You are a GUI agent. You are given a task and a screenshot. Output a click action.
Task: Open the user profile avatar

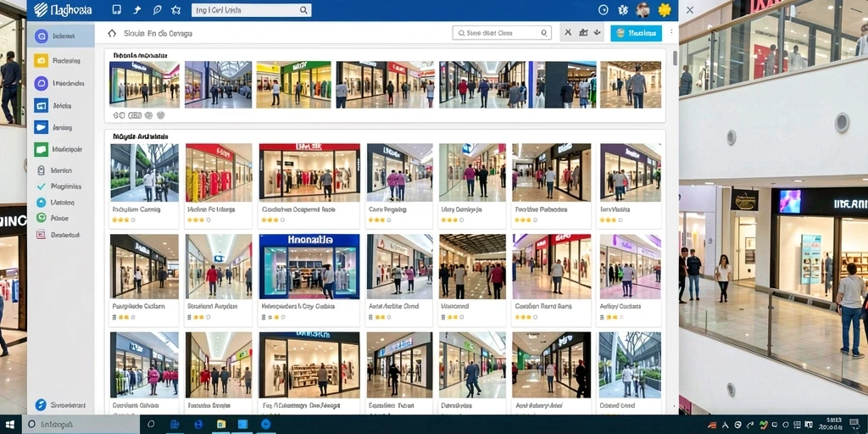[643, 10]
